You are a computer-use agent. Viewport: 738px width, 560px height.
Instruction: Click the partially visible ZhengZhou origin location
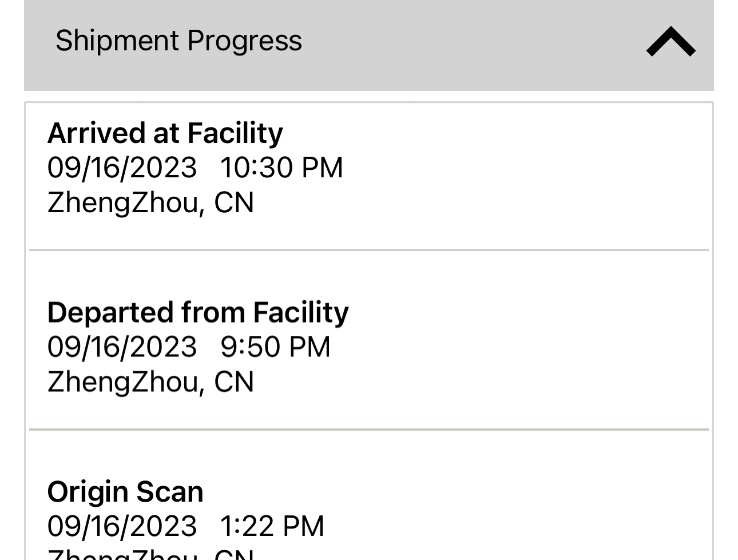[x=150, y=555]
